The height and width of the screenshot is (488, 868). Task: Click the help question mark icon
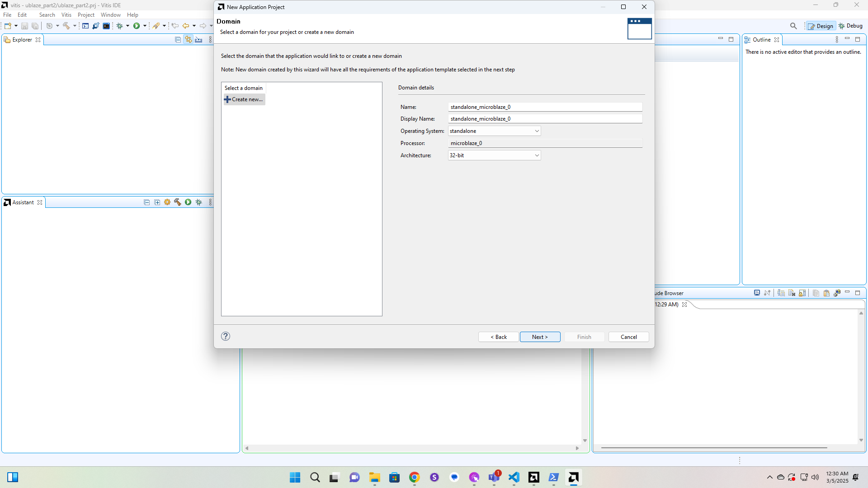[x=226, y=336]
